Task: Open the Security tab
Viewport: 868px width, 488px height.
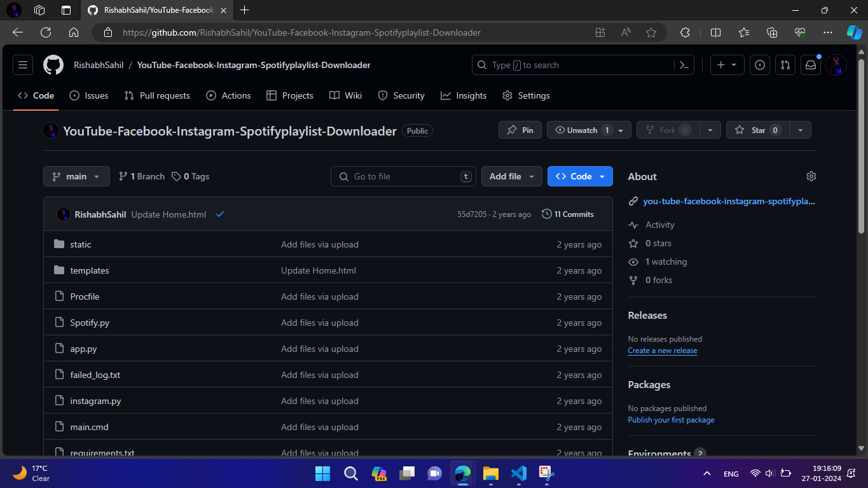Action: pos(401,95)
